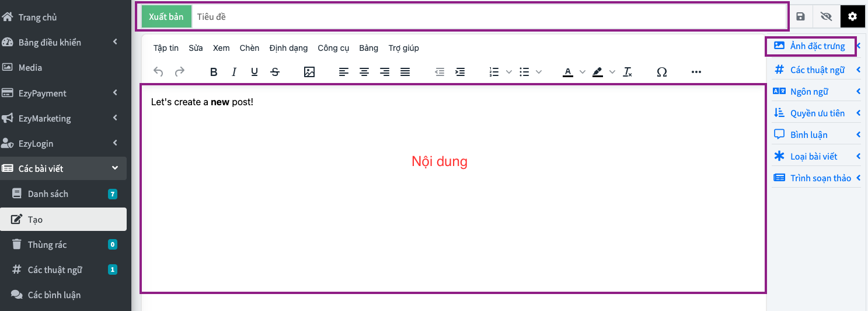
Task: Click the Undo arrow in editor toolbar
Action: (x=158, y=72)
